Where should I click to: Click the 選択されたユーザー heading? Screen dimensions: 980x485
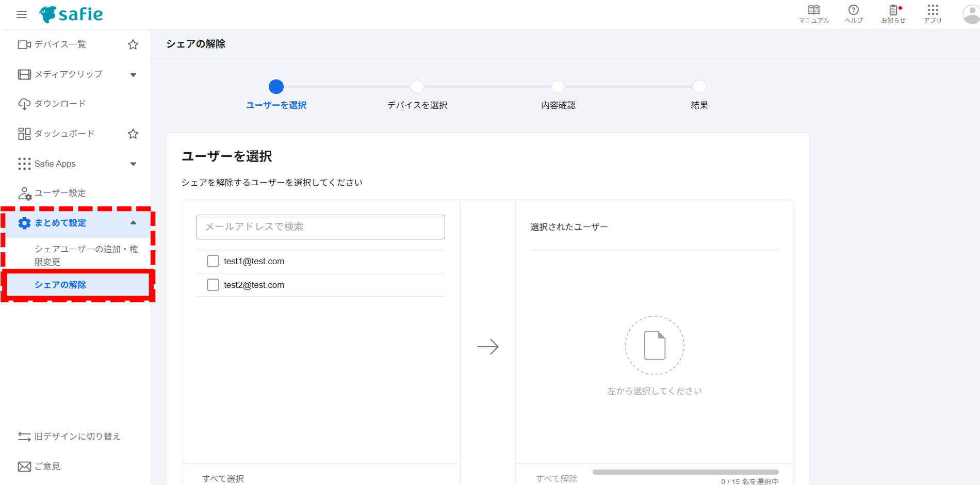coord(569,227)
